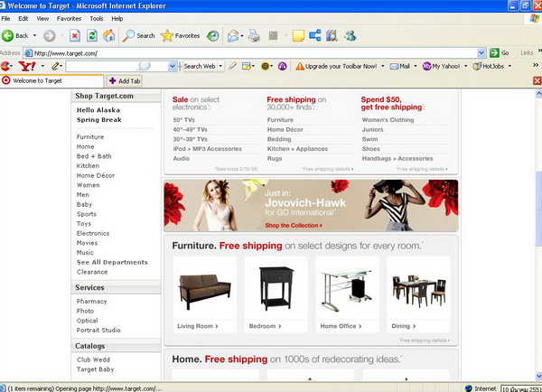Click See All Departments link
The image size is (542, 392).
pos(112,262)
